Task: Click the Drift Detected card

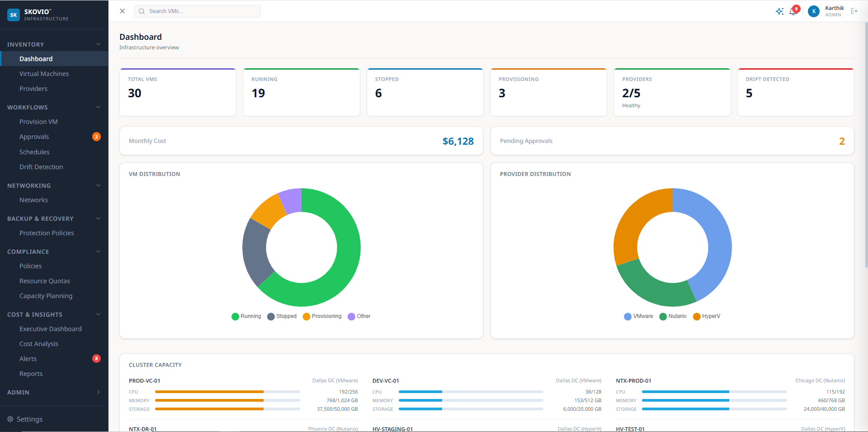Action: (796, 92)
